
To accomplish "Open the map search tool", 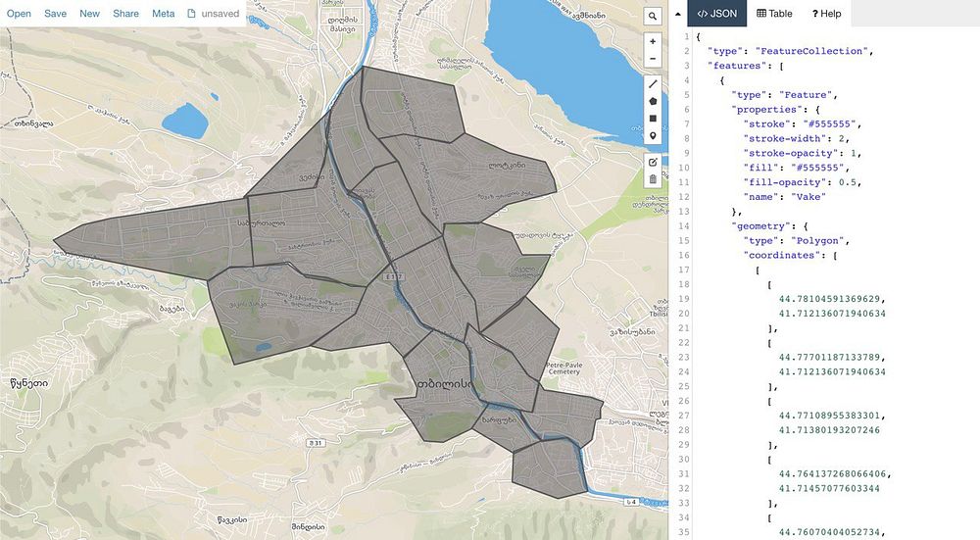I will point(653,16).
